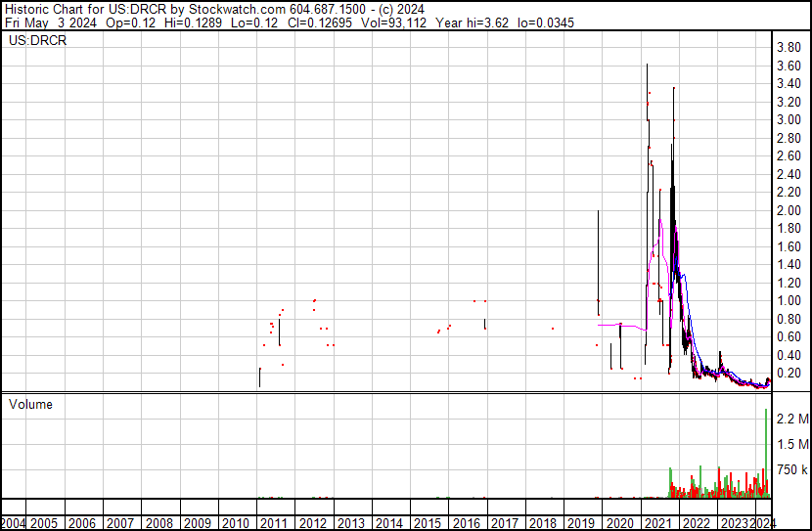Viewport: 812px width, 531px height.
Task: Select the 2011 year marker on timeline
Action: [276, 523]
